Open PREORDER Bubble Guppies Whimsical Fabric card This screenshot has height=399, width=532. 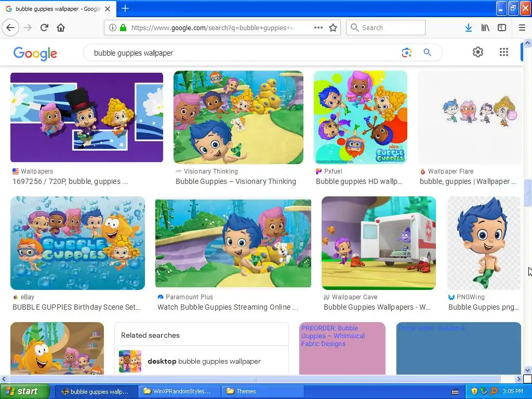click(x=342, y=349)
